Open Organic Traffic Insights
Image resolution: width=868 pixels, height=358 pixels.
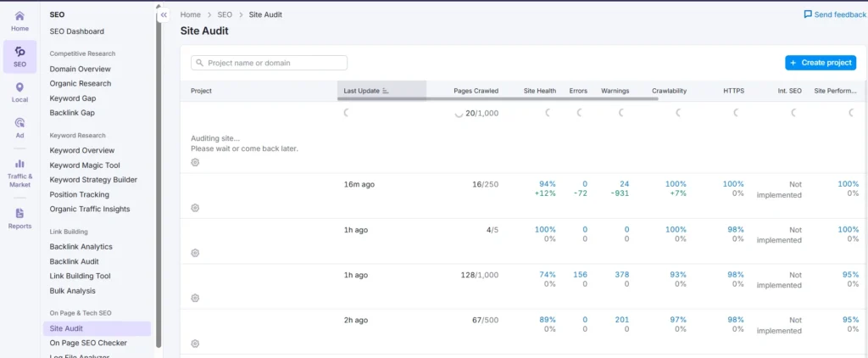90,209
